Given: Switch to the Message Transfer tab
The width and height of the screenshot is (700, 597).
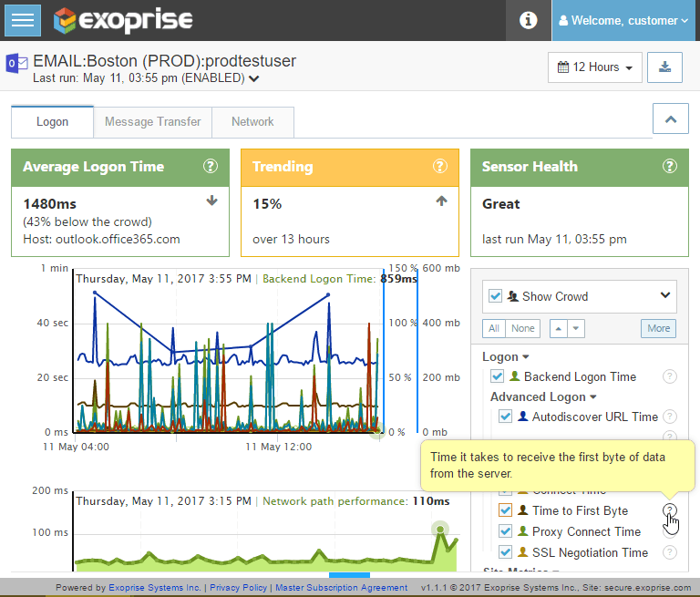Looking at the screenshot, I should pyautogui.click(x=152, y=121).
